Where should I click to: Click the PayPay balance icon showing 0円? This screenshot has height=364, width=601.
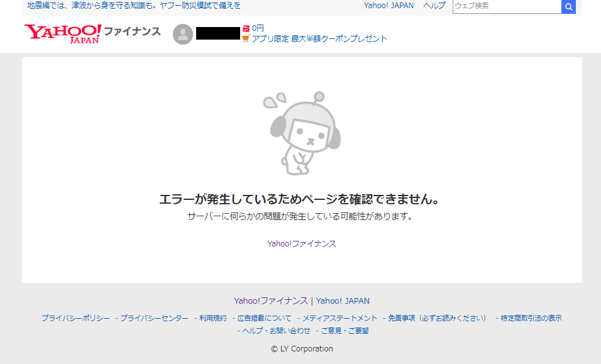246,28
